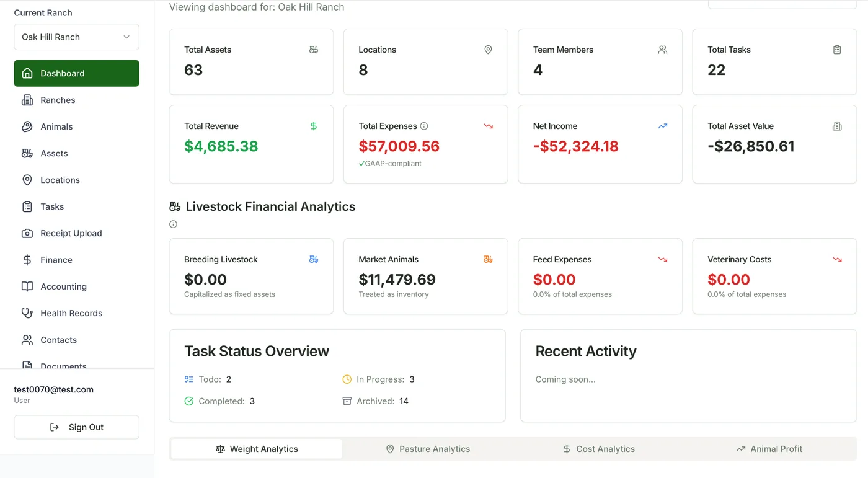Image resolution: width=868 pixels, height=478 pixels.
Task: Click trend-down icon on Veterinary Costs card
Action: point(837,259)
